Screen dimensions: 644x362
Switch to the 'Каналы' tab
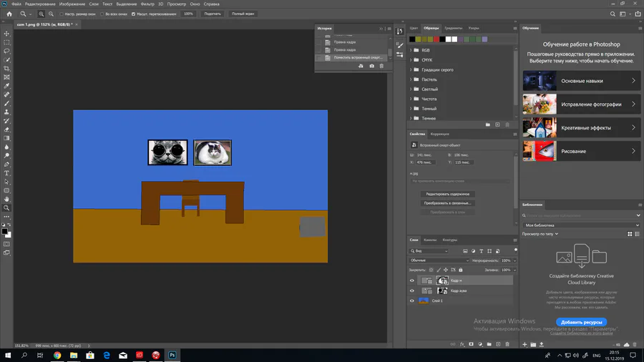click(x=430, y=240)
